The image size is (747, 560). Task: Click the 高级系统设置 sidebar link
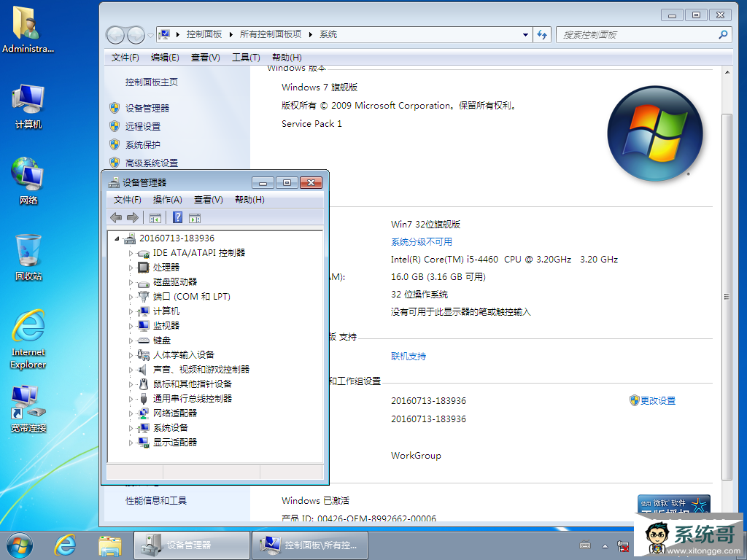click(152, 163)
